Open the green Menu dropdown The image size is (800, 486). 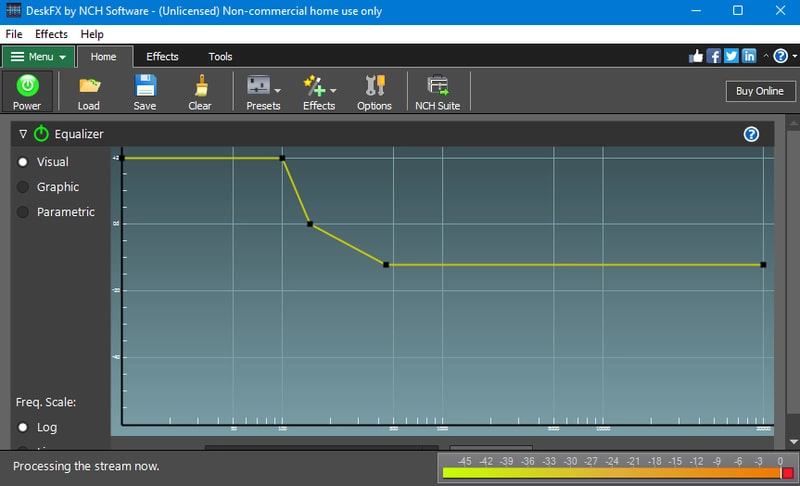click(x=38, y=57)
